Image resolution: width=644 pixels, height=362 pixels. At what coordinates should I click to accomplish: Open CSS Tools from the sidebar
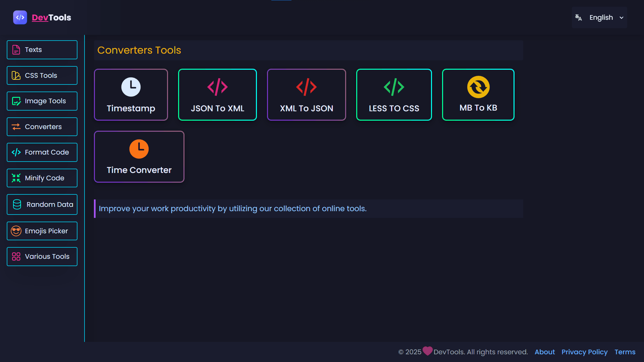pyautogui.click(x=16, y=75)
